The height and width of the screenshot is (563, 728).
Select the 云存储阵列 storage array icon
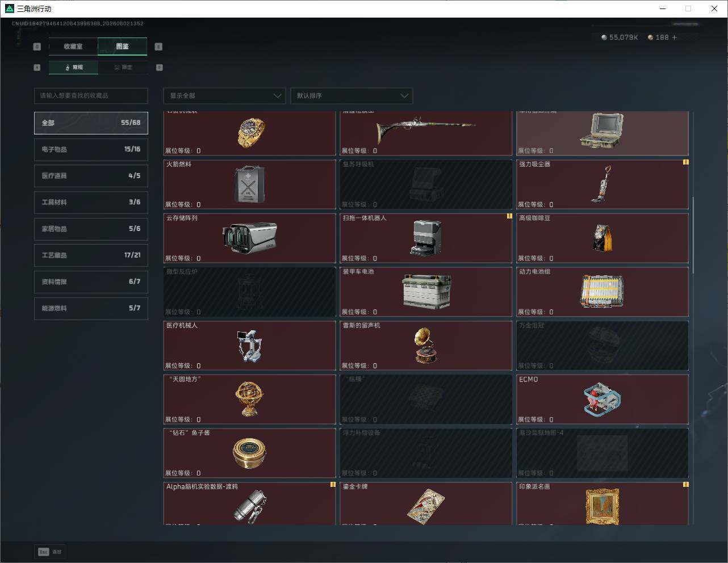[250, 238]
